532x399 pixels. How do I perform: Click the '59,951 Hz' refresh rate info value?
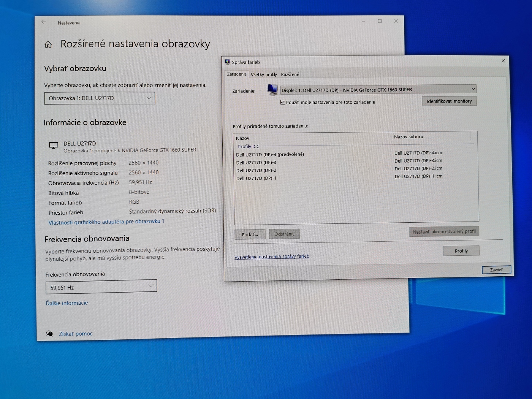[x=140, y=182]
